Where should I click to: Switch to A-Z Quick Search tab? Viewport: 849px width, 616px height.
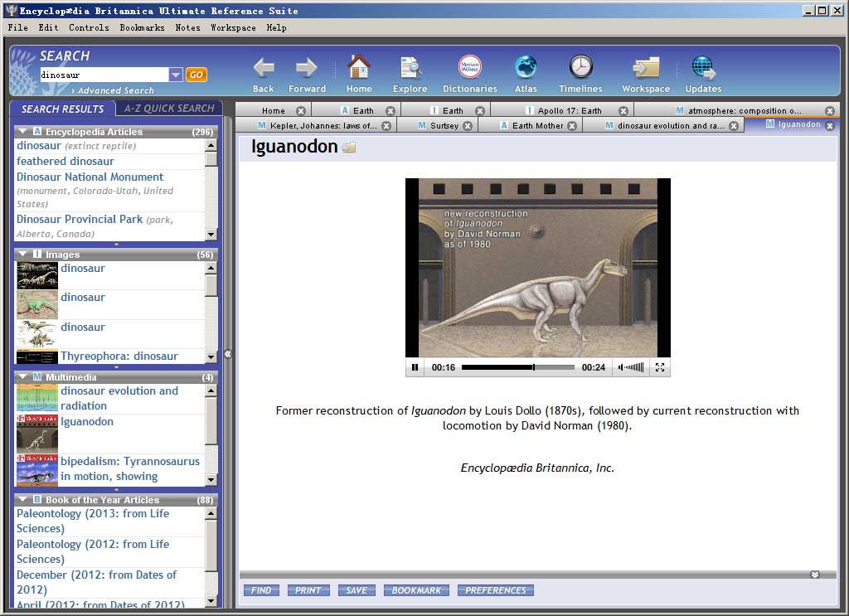click(169, 109)
